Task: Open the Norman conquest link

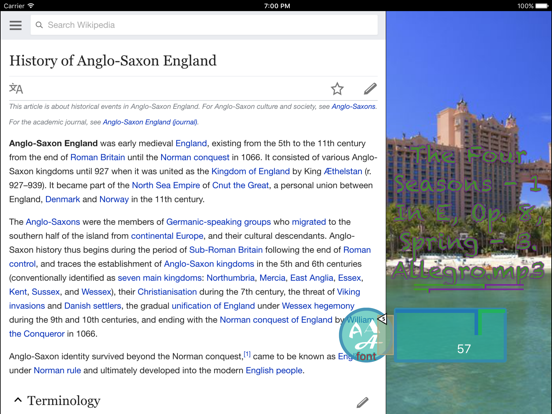Action: (x=195, y=157)
